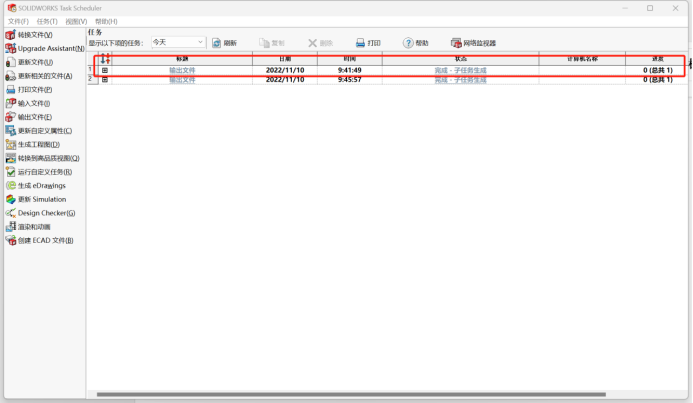Open 帮助 help from the toolbar
Screen dimensions: 693x403
tap(416, 43)
